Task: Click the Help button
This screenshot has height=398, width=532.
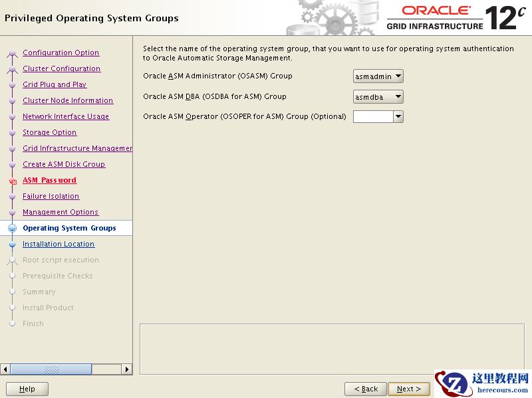Action: pos(27,389)
